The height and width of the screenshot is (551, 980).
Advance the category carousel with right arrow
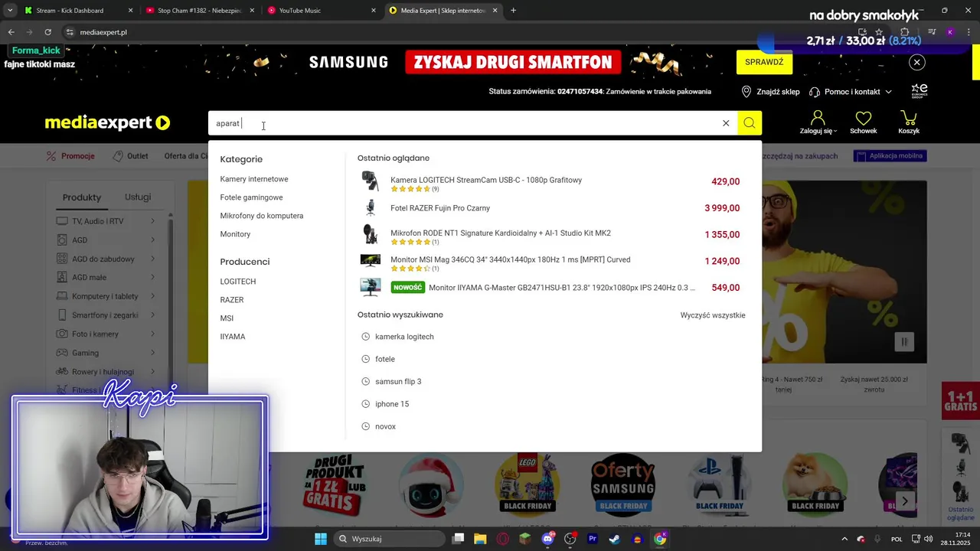(x=904, y=501)
